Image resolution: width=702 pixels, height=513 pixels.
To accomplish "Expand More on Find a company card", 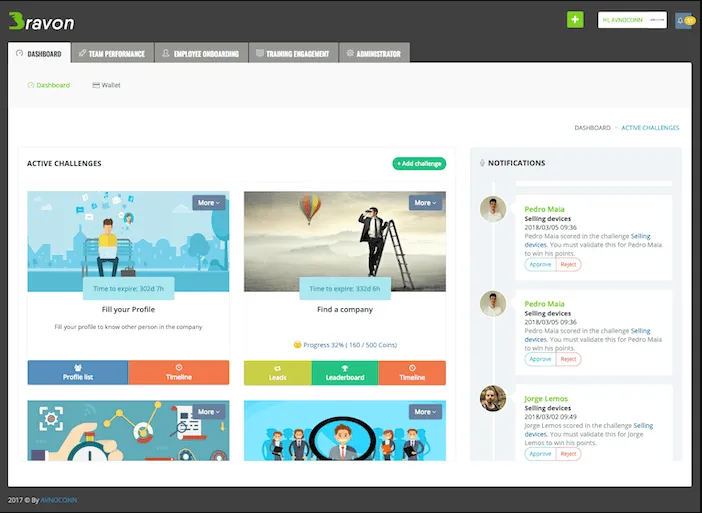I will (425, 203).
